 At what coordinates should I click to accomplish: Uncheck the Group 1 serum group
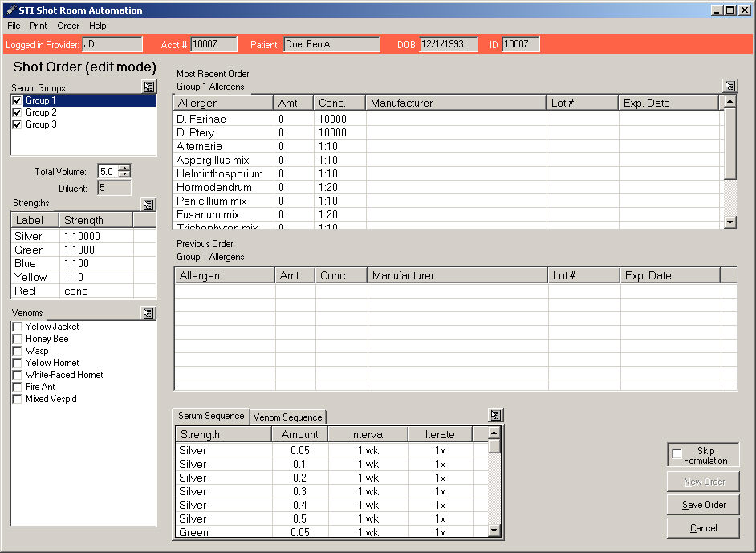[18, 100]
